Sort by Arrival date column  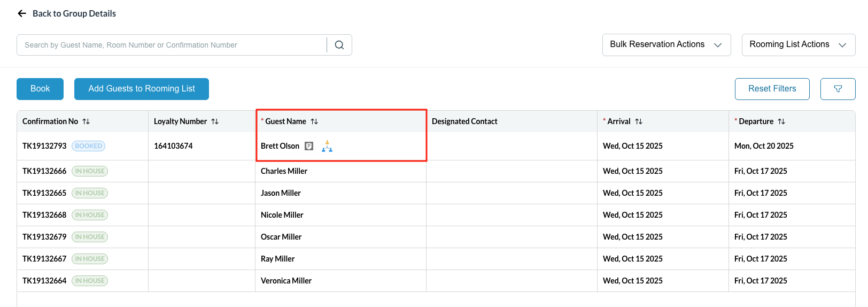point(639,121)
